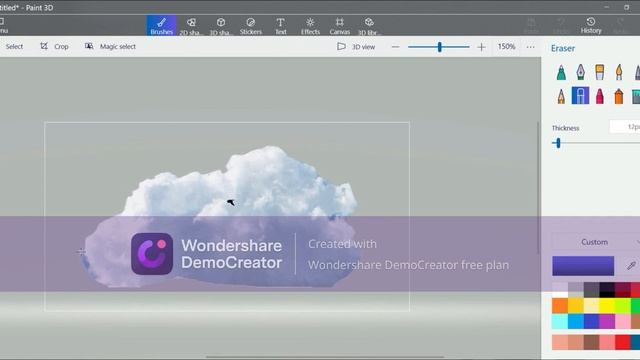Click the current blue color swatch
The image size is (640, 360).
coord(583,266)
